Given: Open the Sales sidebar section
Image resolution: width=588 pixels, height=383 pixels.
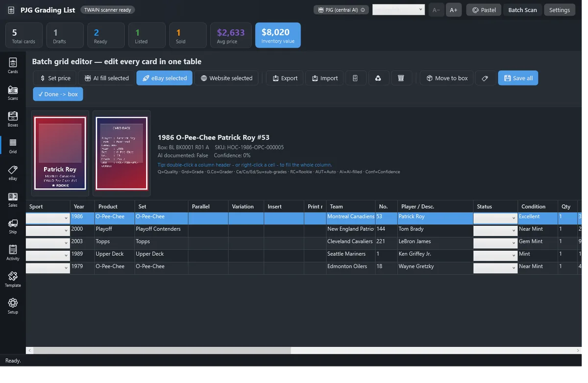Looking at the screenshot, I should point(13,200).
